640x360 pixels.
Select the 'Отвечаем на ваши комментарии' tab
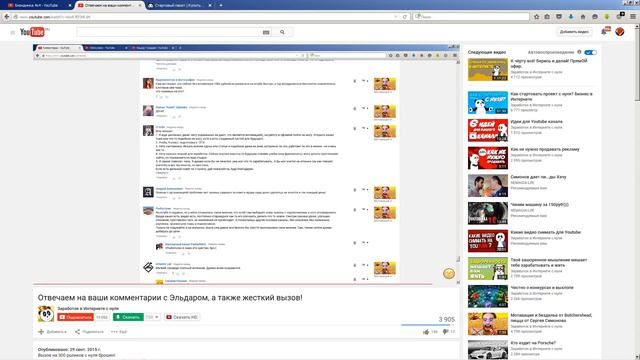109,5
